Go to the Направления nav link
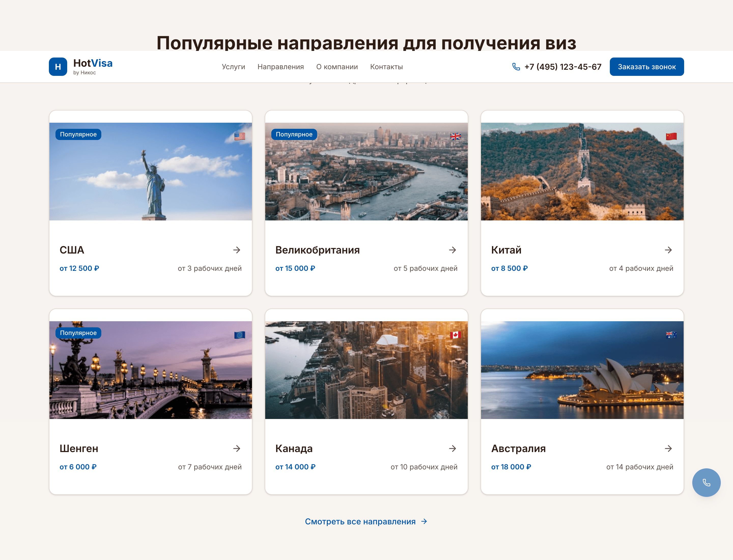 281,67
